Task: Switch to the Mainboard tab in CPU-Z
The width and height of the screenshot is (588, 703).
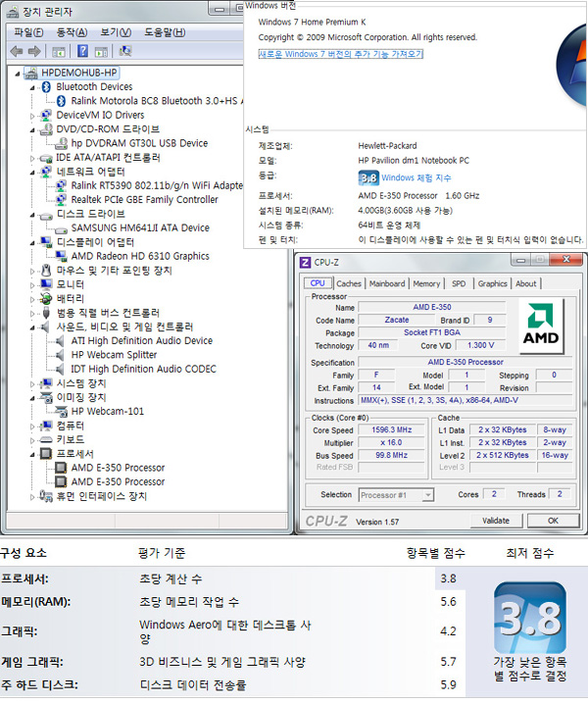Action: pos(387,284)
